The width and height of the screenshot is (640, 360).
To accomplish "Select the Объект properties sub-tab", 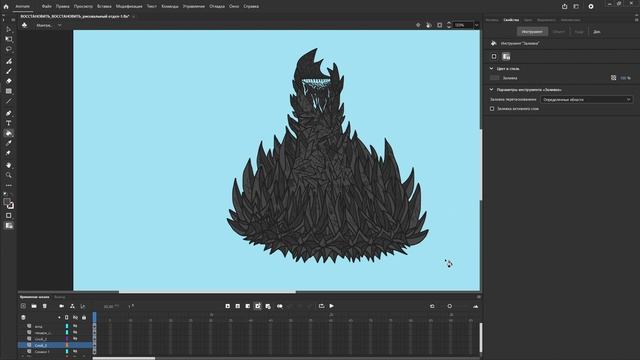I will 559,31.
